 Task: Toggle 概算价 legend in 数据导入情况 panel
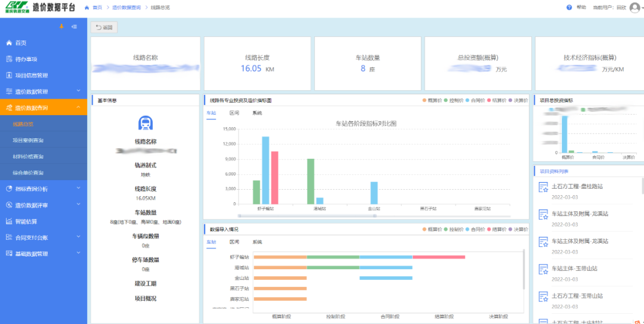coord(431,229)
